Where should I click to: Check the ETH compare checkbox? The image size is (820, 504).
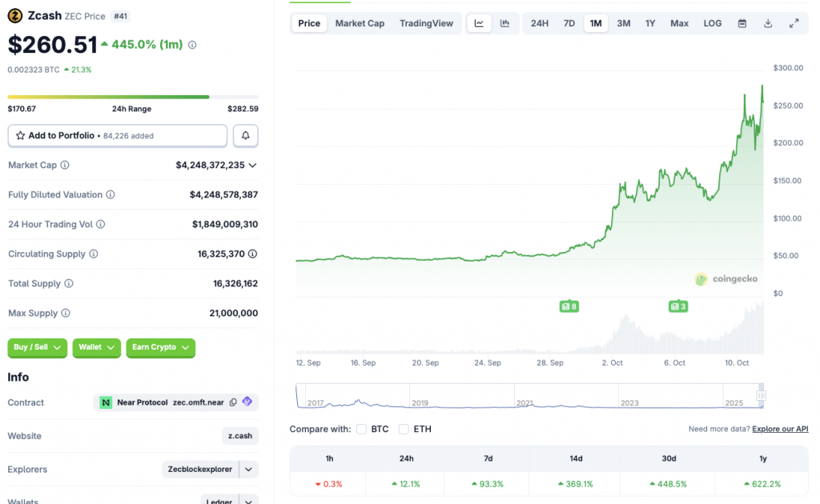pos(404,430)
